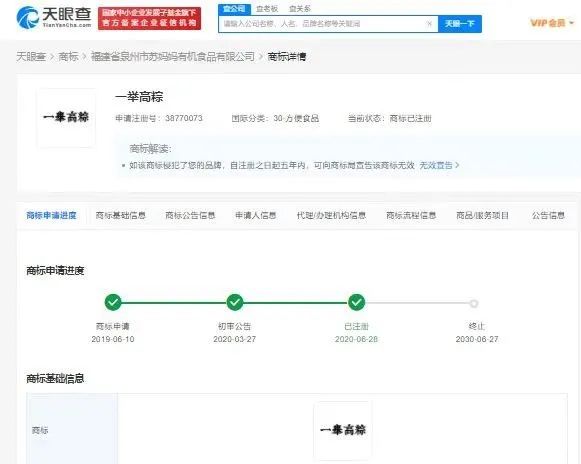Click the 一举高粽 trademark logo thumbnail at top
Viewport: 581px width, 464px height.
pyautogui.click(x=66, y=117)
